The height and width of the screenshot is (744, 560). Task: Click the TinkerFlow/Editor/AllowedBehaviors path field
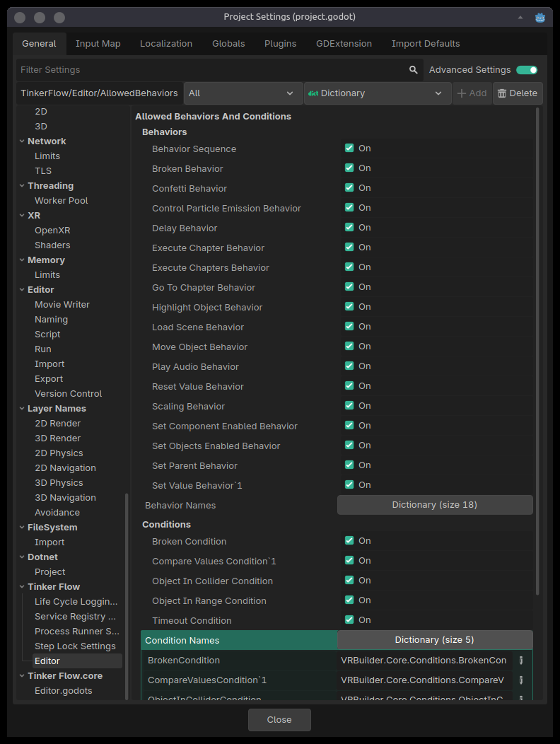tap(99, 93)
